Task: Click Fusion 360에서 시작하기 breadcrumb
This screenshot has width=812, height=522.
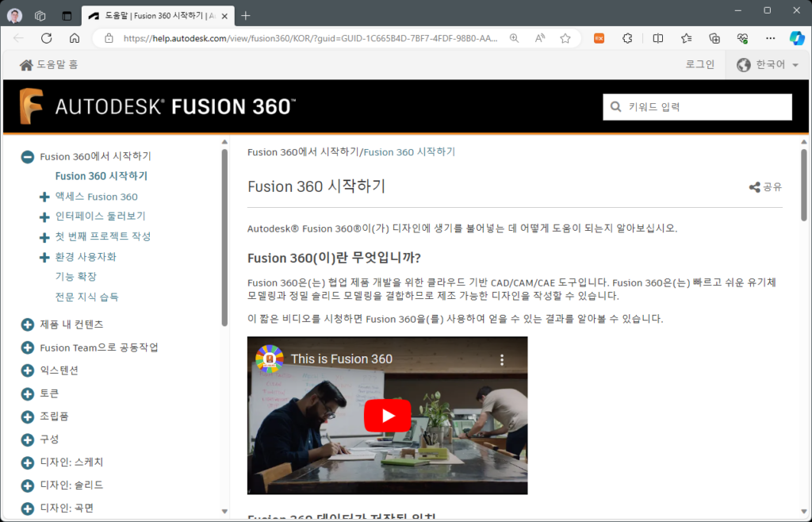Action: tap(303, 152)
